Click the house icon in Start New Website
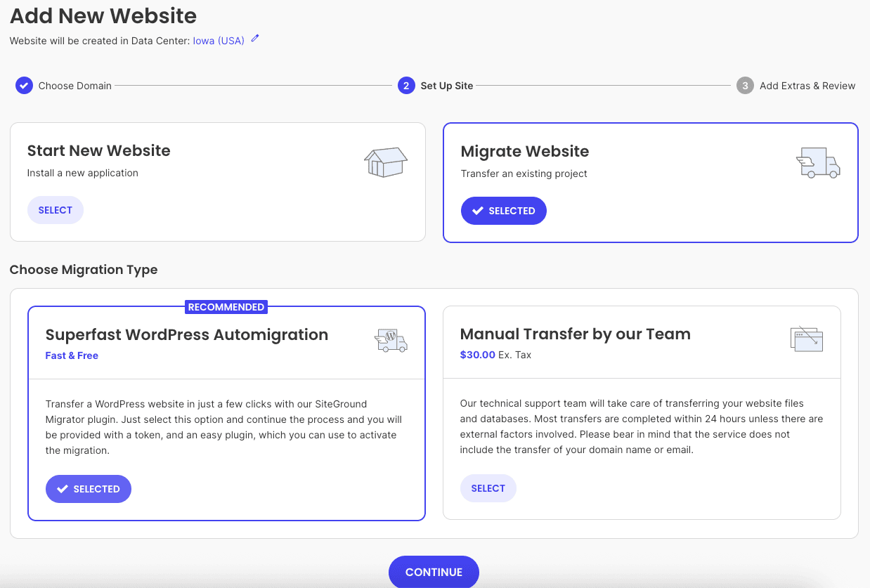 click(386, 162)
